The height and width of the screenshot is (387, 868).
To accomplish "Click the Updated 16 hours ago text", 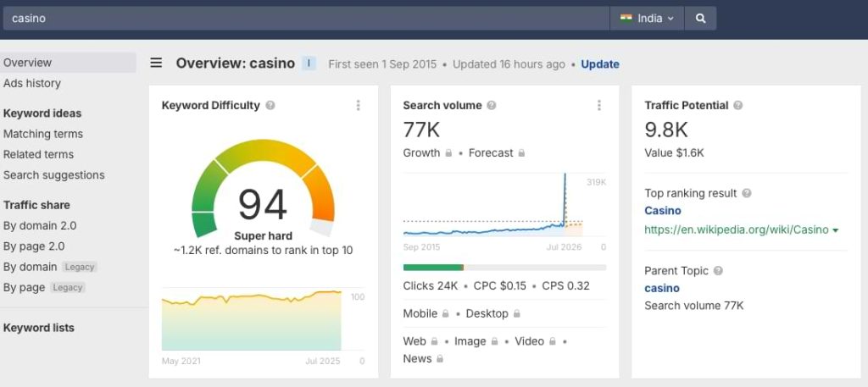I will coord(509,64).
